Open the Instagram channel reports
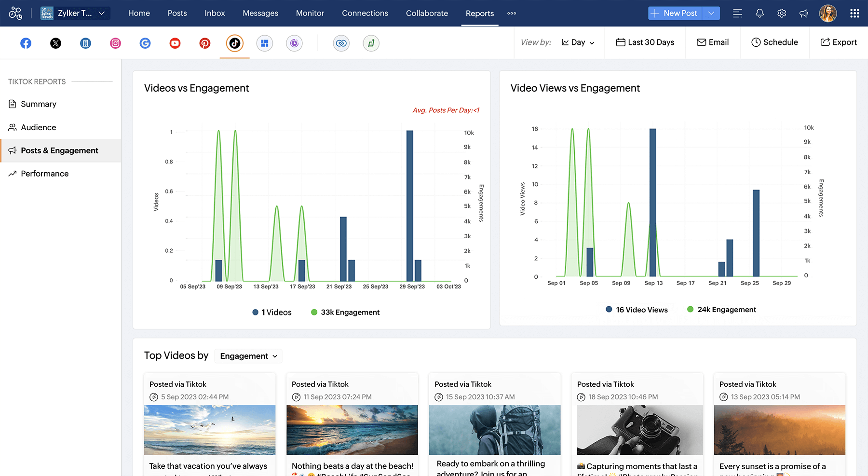 (115, 43)
